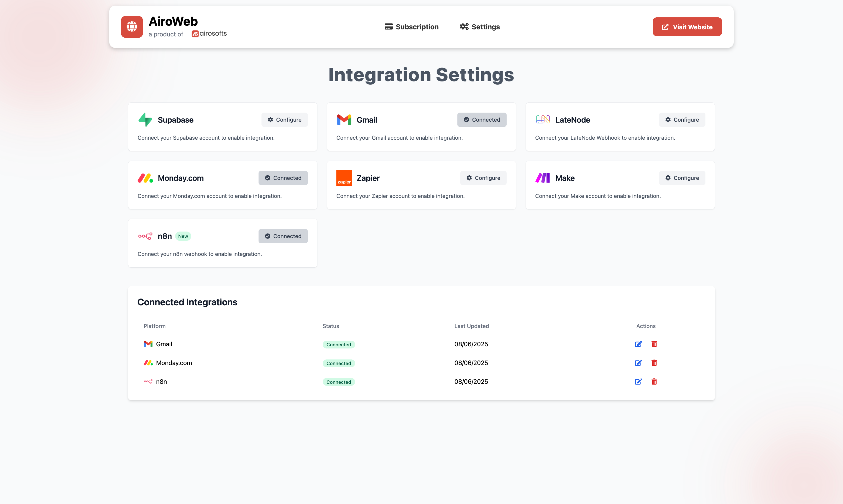Configure the Zapier integration
The width and height of the screenshot is (843, 504).
[x=483, y=178]
